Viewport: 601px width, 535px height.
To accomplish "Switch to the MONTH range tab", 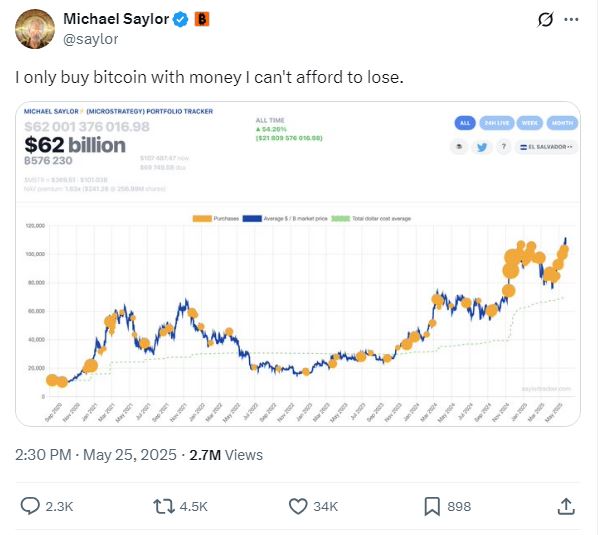I will click(562, 123).
